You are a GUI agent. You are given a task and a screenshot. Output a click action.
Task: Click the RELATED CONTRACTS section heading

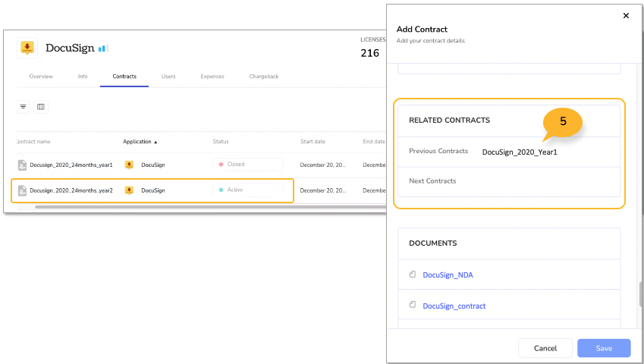point(449,121)
